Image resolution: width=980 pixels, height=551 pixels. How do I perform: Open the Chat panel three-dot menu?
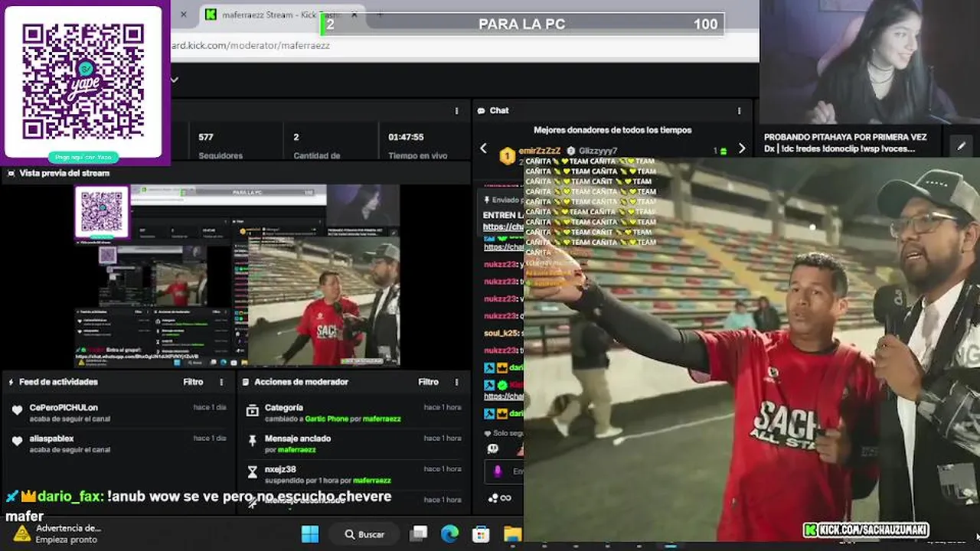click(739, 111)
